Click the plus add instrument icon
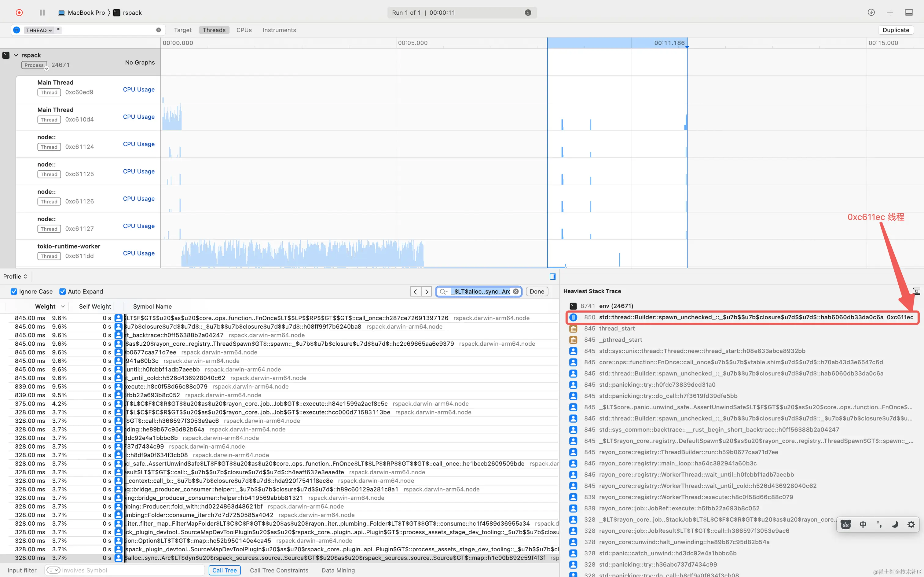 [x=890, y=13]
